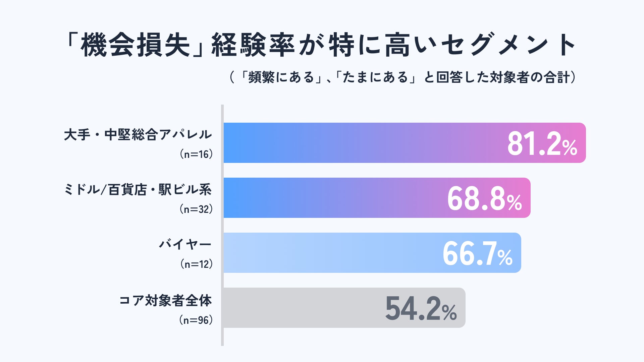This screenshot has height=362, width=644.
Task: Click the コア対象者全体 label
Action: [x=165, y=301]
